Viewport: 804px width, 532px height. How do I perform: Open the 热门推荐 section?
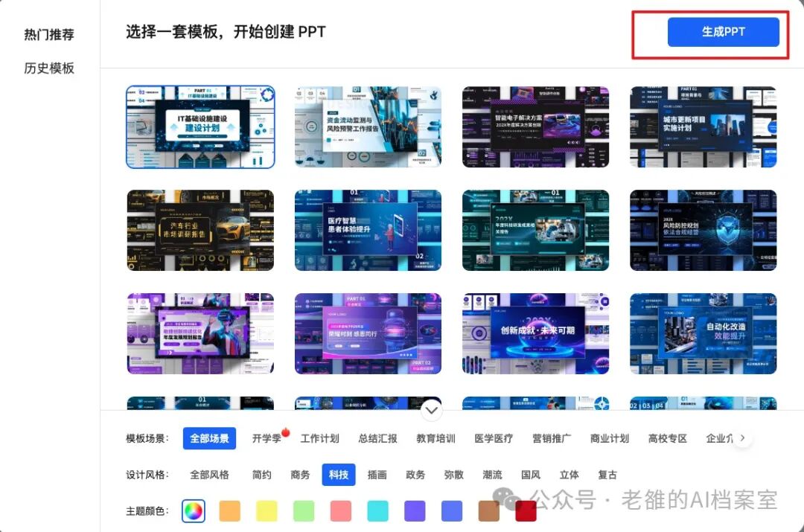pos(49,34)
